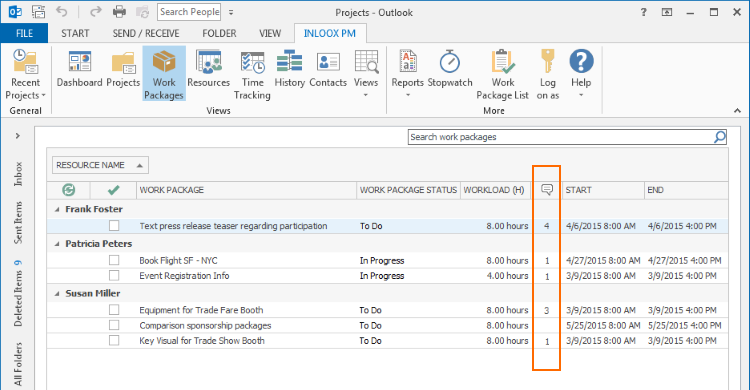This screenshot has height=390, width=750.
Task: Select the Work Packages view
Action: pyautogui.click(x=164, y=74)
